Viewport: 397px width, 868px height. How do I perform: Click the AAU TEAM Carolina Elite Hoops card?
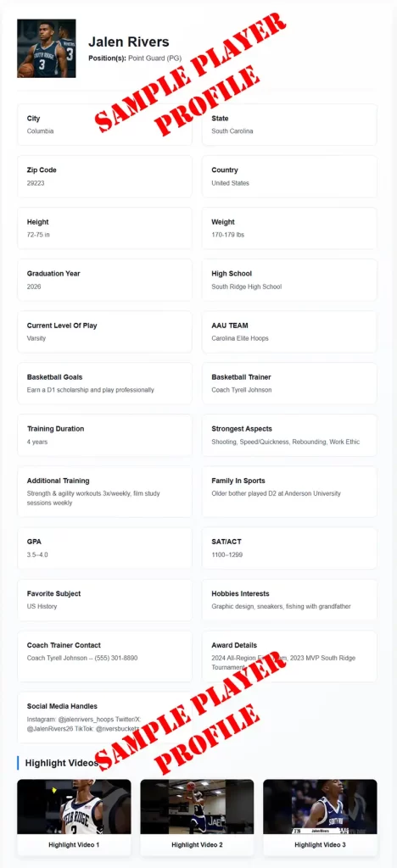pyautogui.click(x=289, y=331)
